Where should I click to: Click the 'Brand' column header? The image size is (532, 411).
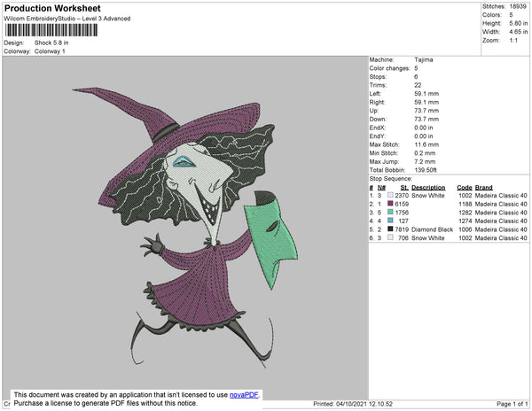(483, 188)
